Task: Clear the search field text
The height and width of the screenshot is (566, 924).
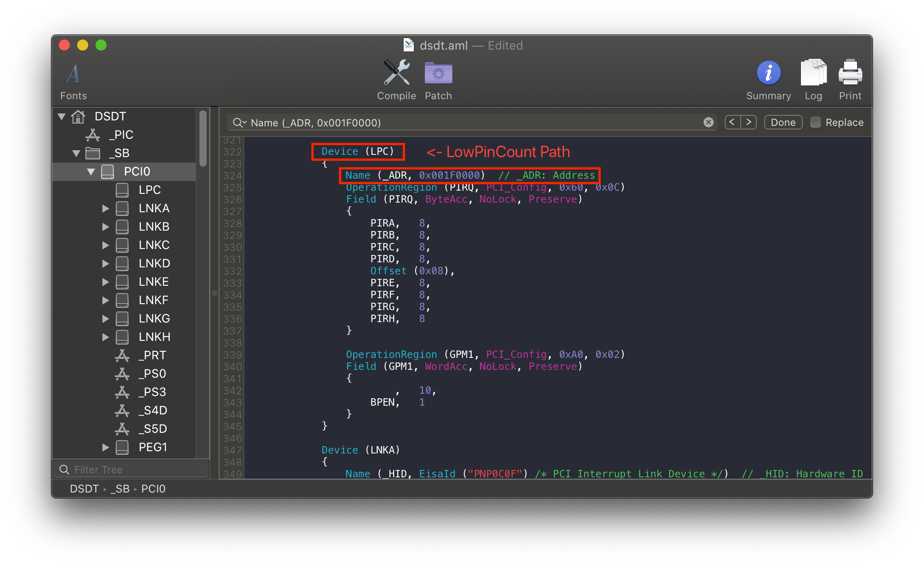Action: click(708, 122)
